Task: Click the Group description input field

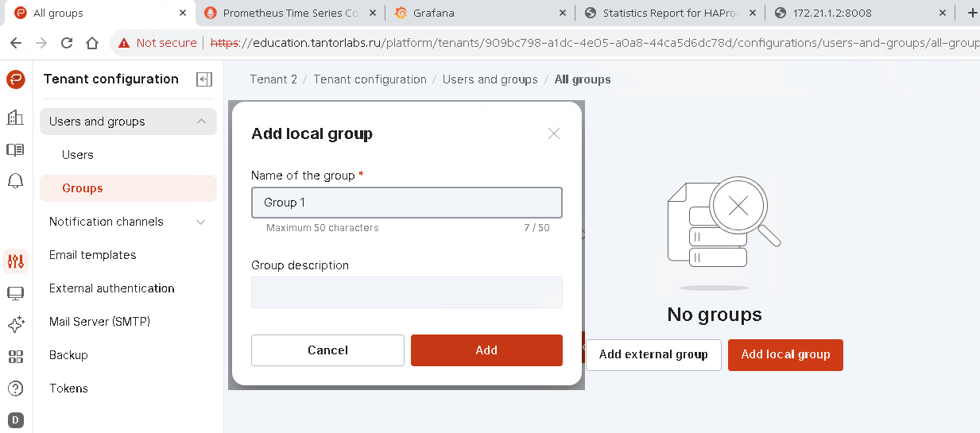Action: coord(406,292)
